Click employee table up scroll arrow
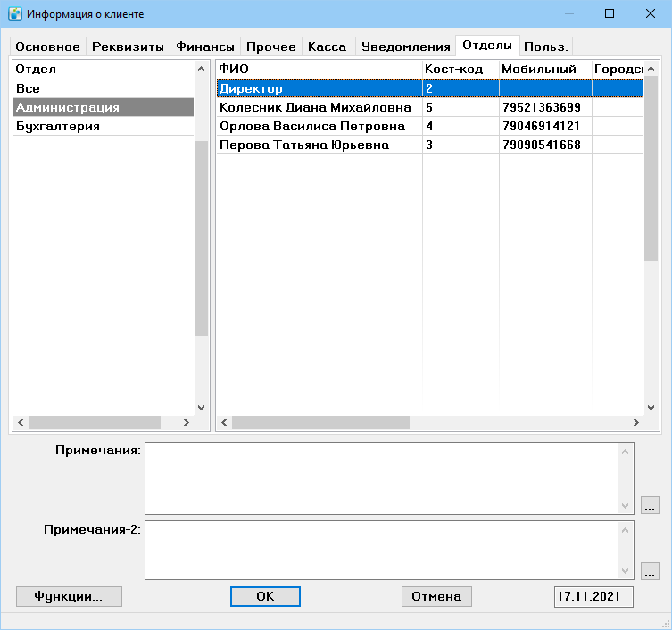672x630 pixels. [651, 69]
